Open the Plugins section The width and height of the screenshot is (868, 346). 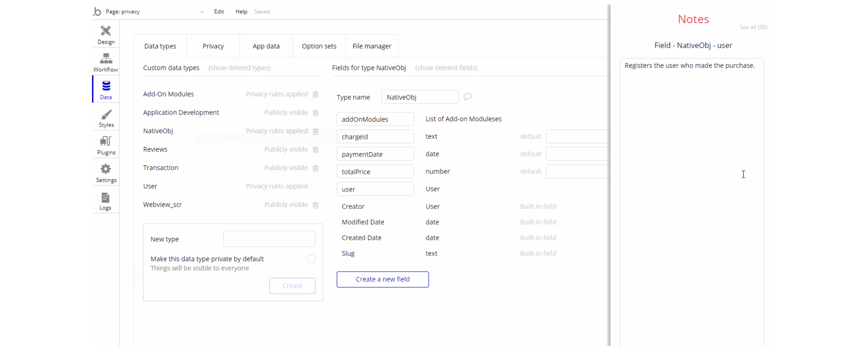(106, 146)
